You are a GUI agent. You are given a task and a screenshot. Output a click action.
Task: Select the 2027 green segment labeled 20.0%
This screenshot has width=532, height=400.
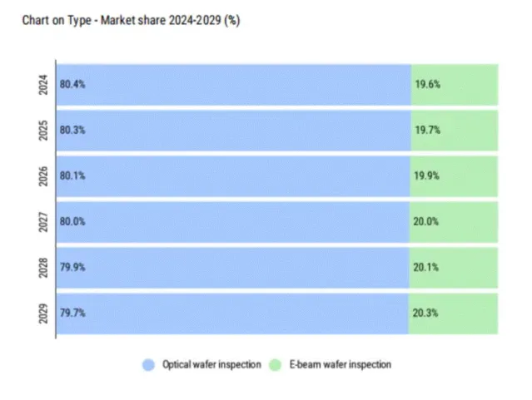click(x=454, y=222)
